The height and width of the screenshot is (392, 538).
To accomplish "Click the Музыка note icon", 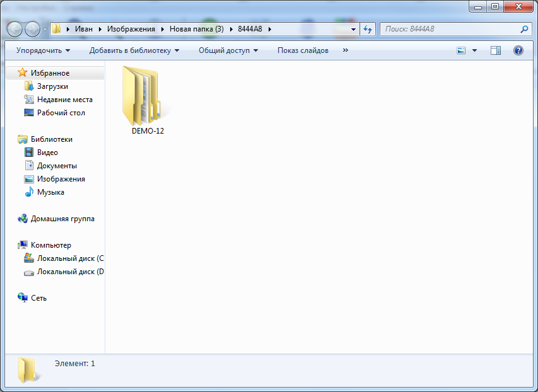I will [x=29, y=192].
